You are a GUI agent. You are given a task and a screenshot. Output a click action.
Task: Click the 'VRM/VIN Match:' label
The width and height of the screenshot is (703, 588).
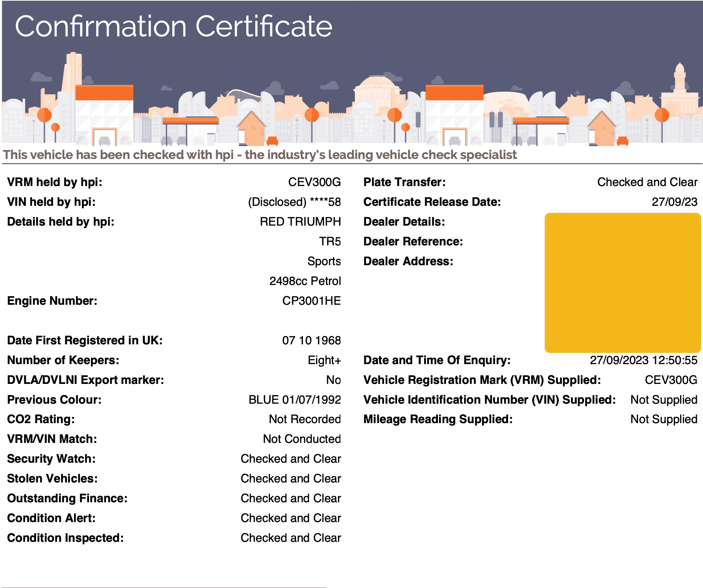(x=52, y=439)
